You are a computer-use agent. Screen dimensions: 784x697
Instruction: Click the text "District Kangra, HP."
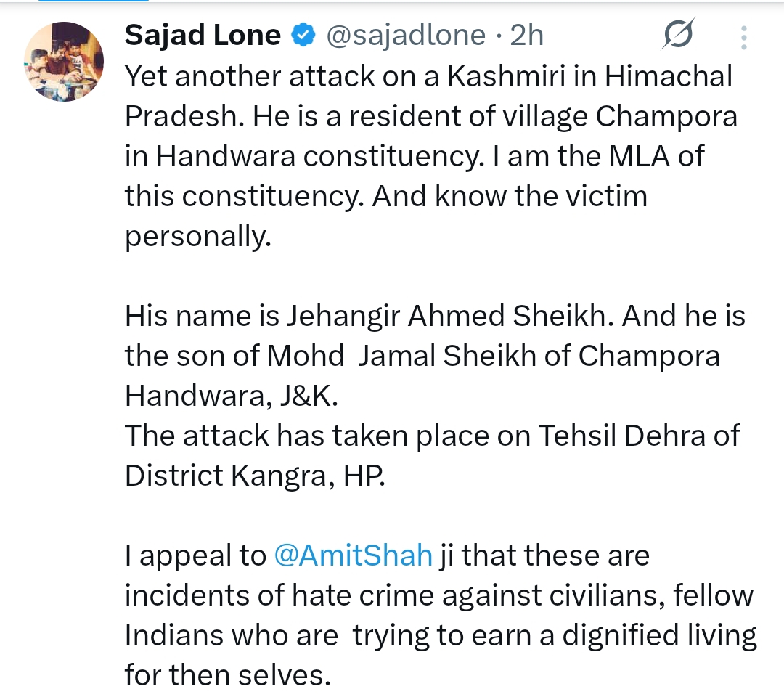[x=254, y=476]
